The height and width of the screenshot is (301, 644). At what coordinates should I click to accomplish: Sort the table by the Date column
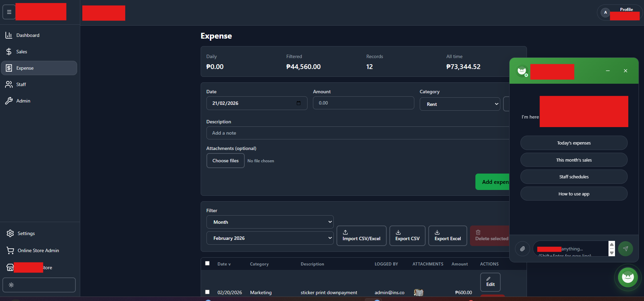pos(224,264)
